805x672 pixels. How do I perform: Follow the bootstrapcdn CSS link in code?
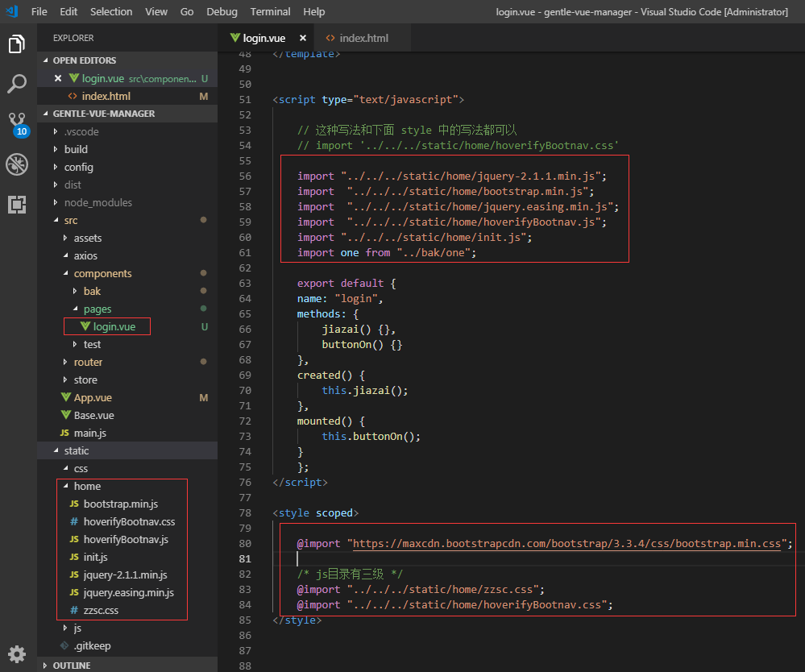[x=566, y=544]
